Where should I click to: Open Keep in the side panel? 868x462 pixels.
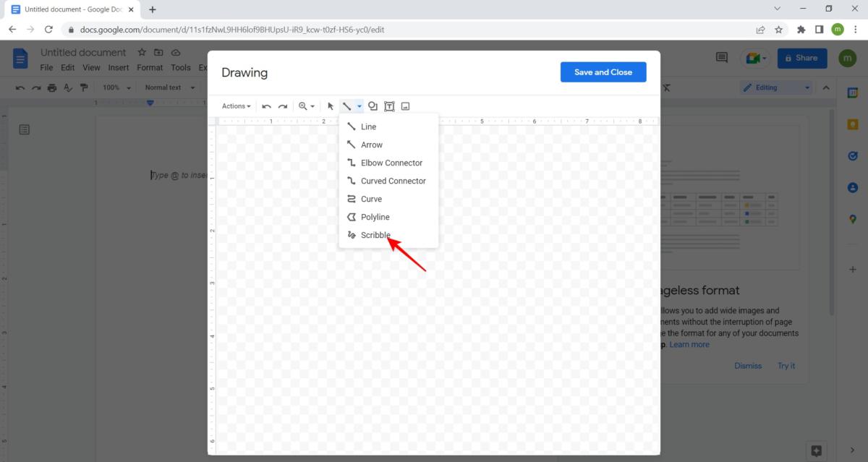click(x=853, y=124)
